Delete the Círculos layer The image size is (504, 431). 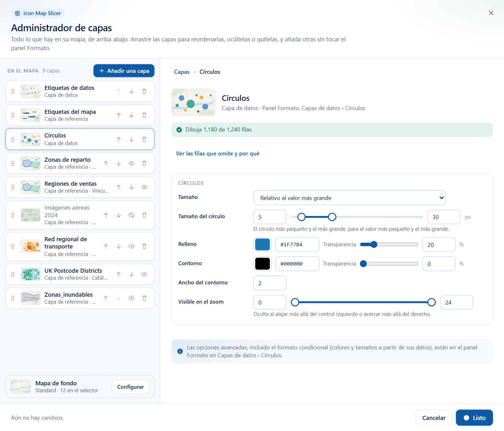144,139
